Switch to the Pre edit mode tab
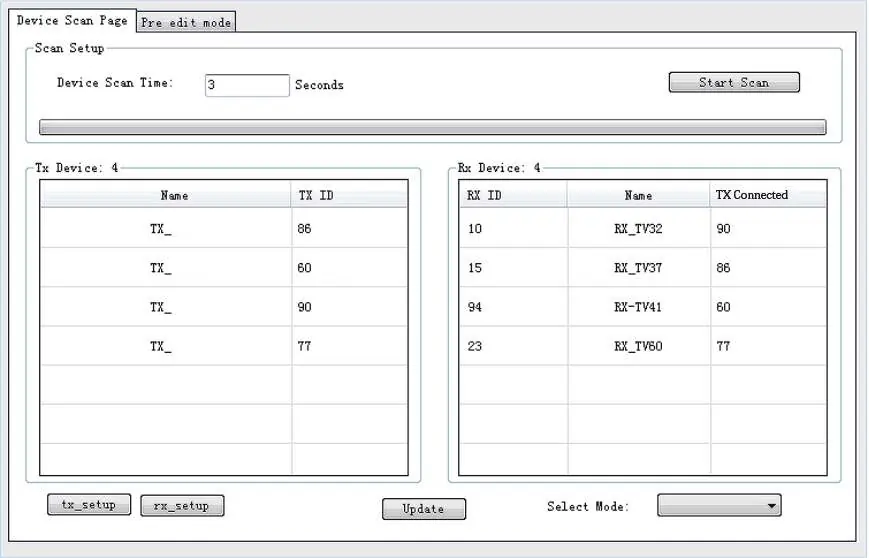 pyautogui.click(x=186, y=22)
